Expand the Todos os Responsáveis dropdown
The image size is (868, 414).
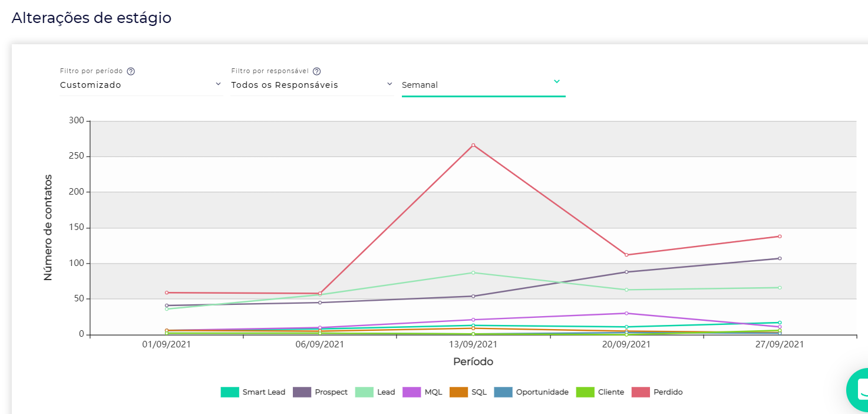tap(311, 85)
